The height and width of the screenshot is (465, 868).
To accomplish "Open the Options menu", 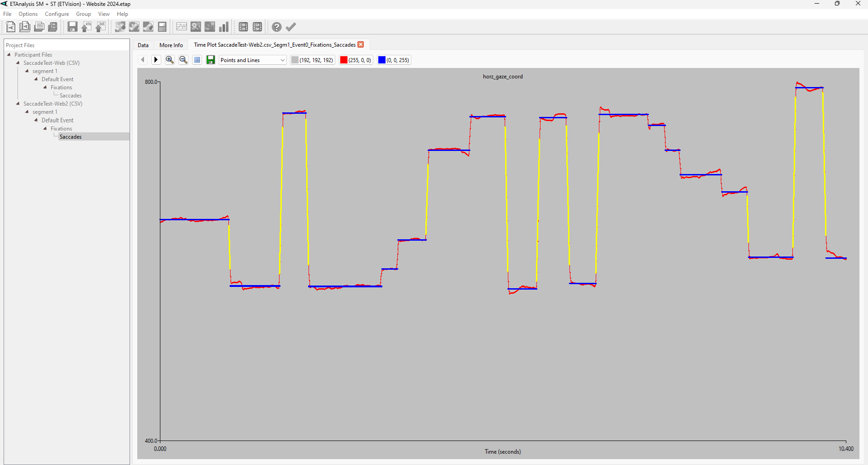I will click(x=28, y=14).
